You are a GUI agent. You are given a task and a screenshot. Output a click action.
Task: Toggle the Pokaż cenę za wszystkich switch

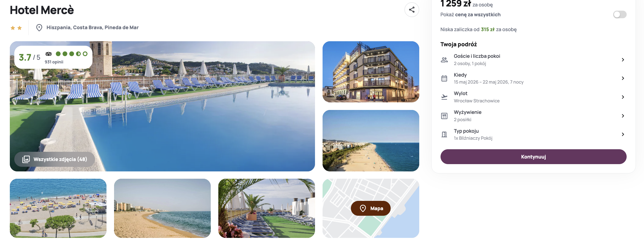(620, 15)
